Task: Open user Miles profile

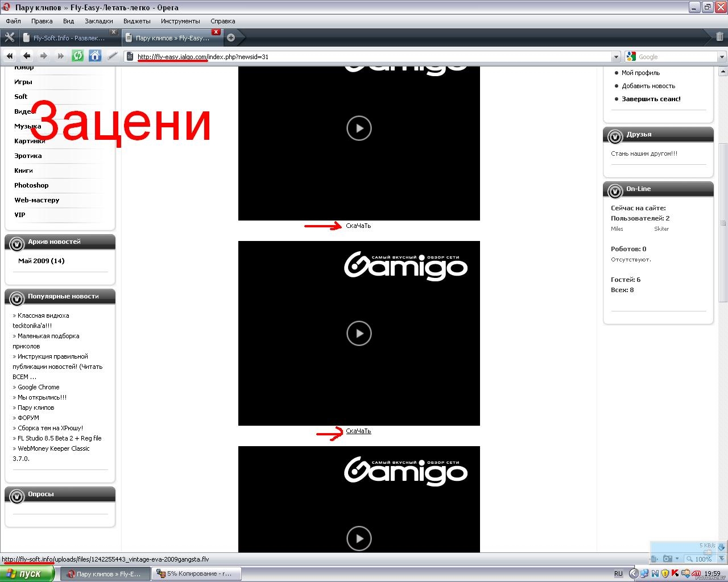Action: [617, 229]
